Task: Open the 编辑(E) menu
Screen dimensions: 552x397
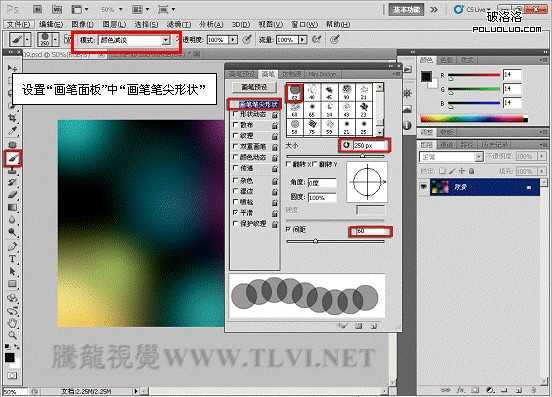Action: (x=51, y=24)
